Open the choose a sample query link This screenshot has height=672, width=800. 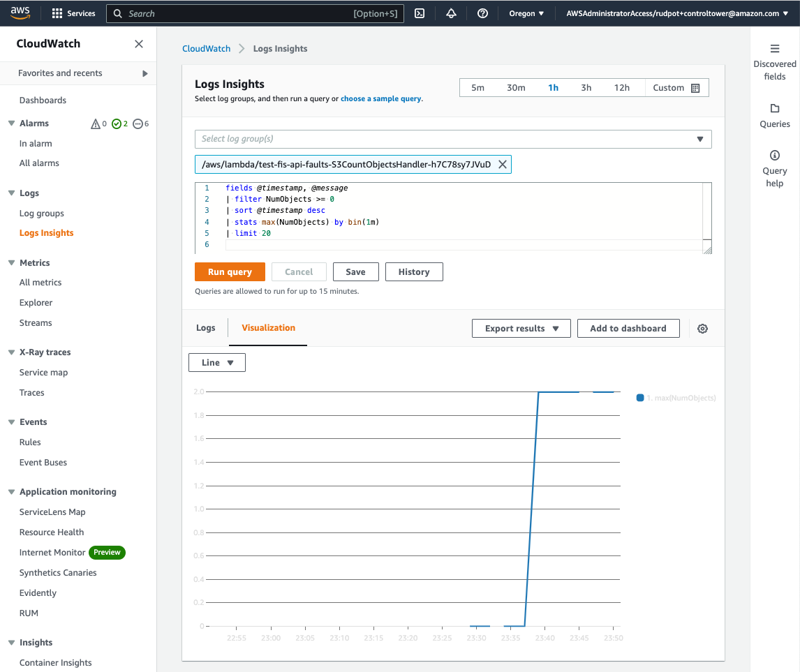[380, 98]
